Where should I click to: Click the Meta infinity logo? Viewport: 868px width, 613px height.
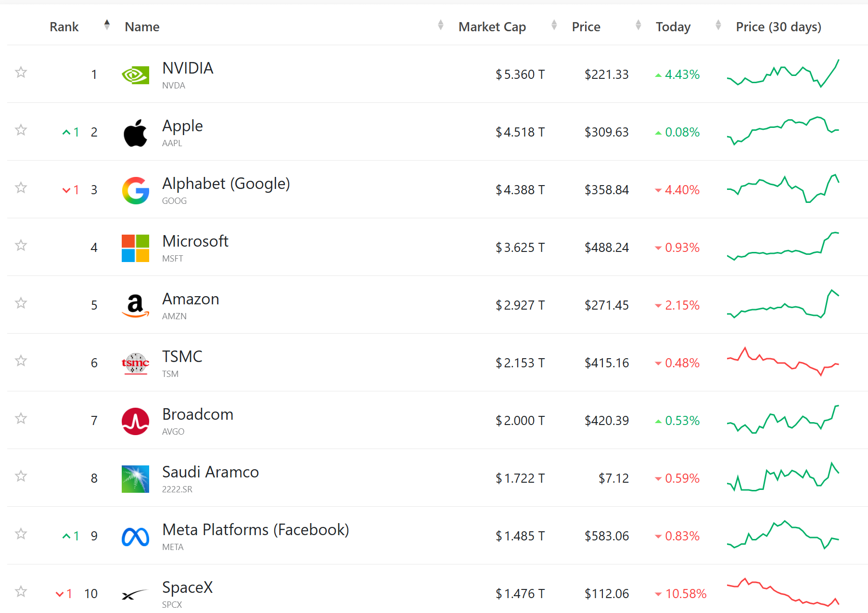[x=135, y=537]
